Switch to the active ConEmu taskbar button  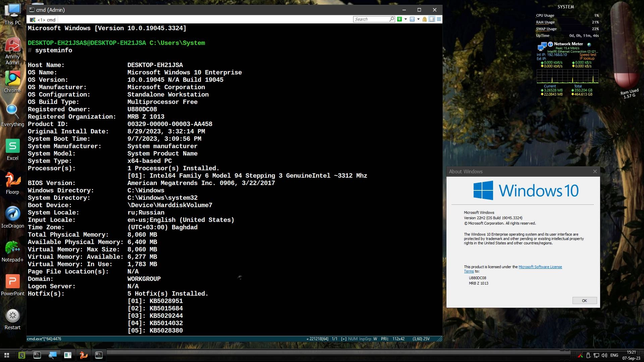[99, 355]
